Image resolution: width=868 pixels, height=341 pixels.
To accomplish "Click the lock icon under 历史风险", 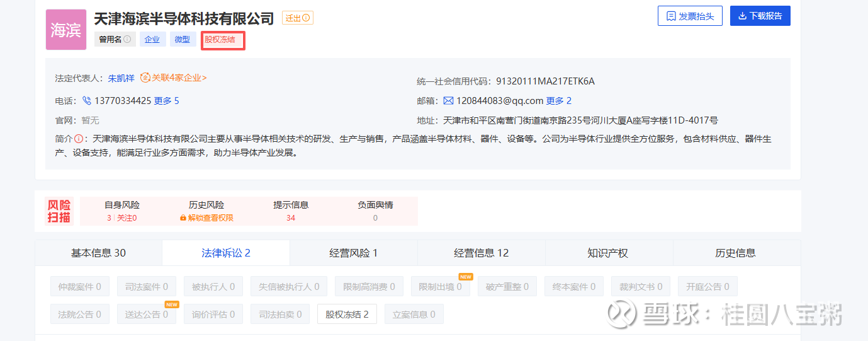I will (x=183, y=218).
